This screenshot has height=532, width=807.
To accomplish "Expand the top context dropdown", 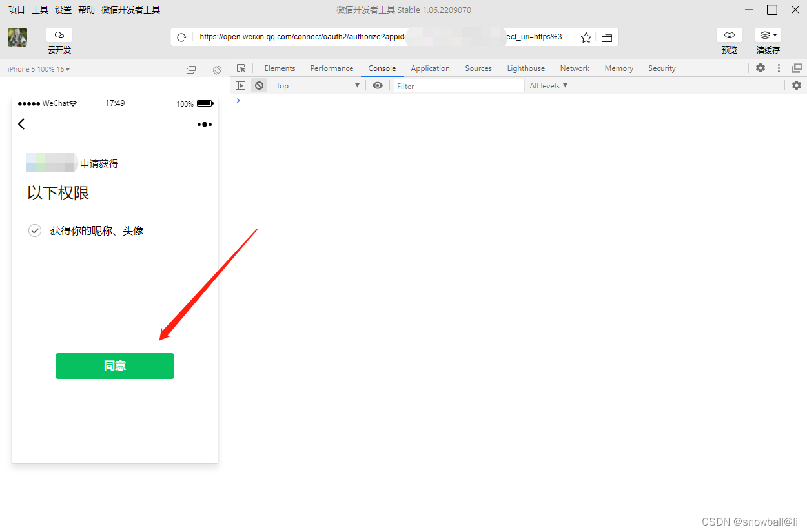I will [x=318, y=86].
